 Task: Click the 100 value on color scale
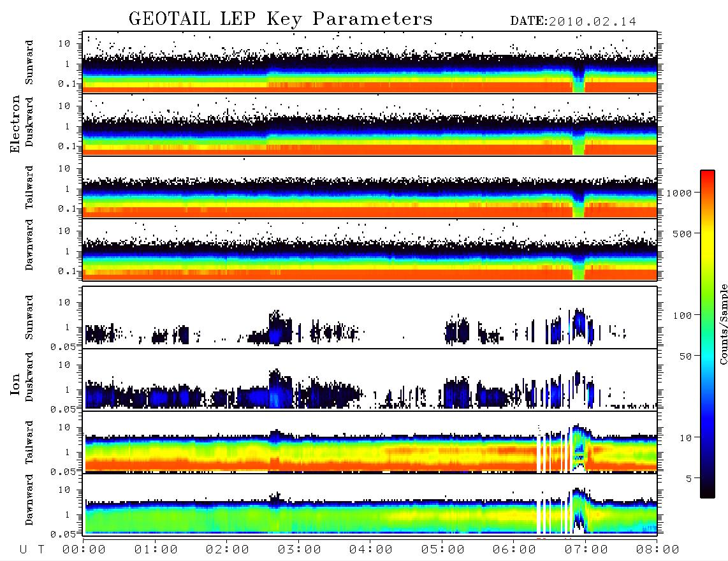click(682, 316)
